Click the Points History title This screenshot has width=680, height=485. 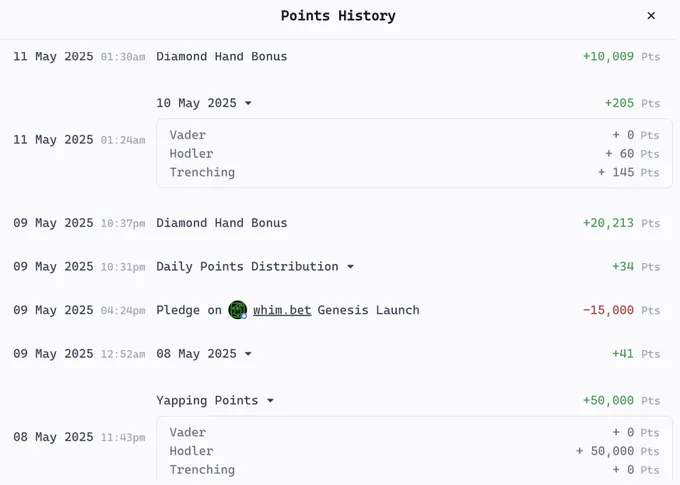(x=338, y=16)
